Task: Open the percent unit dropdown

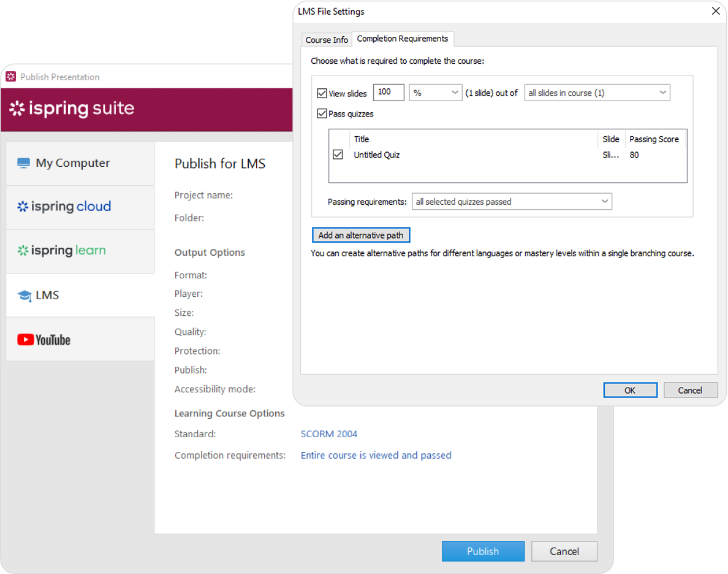Action: [436, 93]
